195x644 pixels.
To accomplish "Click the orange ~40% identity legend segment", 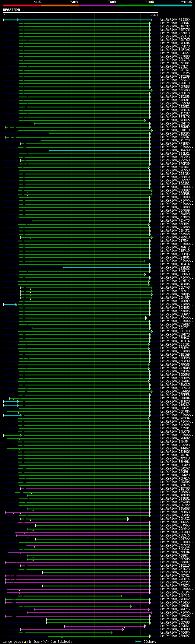I will 60,5.
